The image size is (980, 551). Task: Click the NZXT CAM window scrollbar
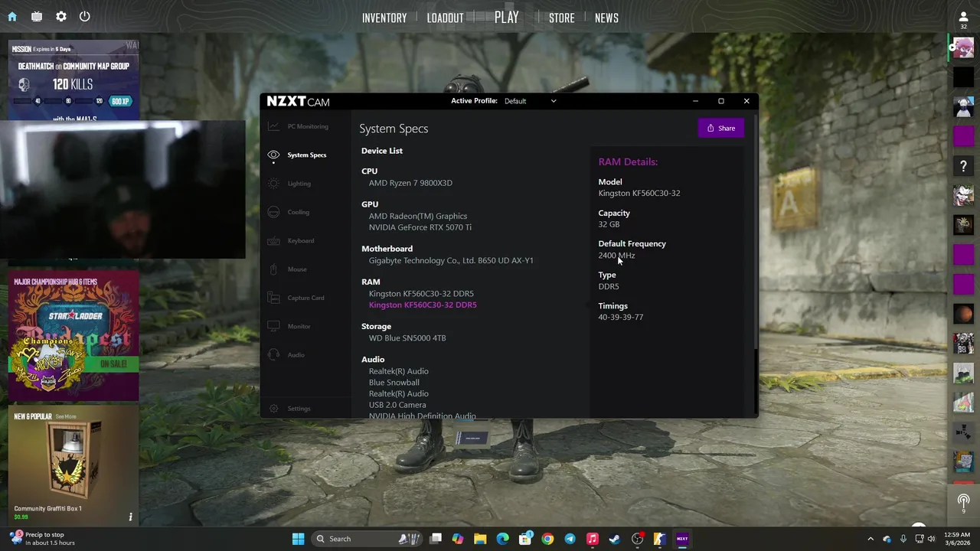756,233
